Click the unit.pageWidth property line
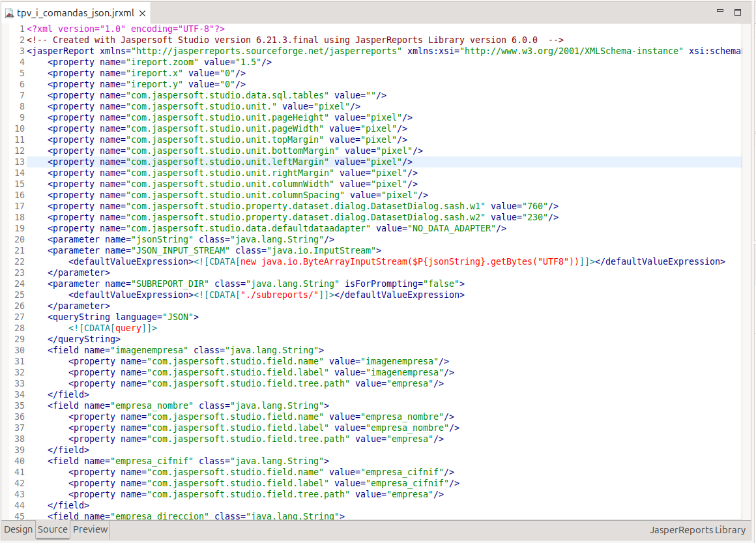756x543 pixels. tap(227, 129)
